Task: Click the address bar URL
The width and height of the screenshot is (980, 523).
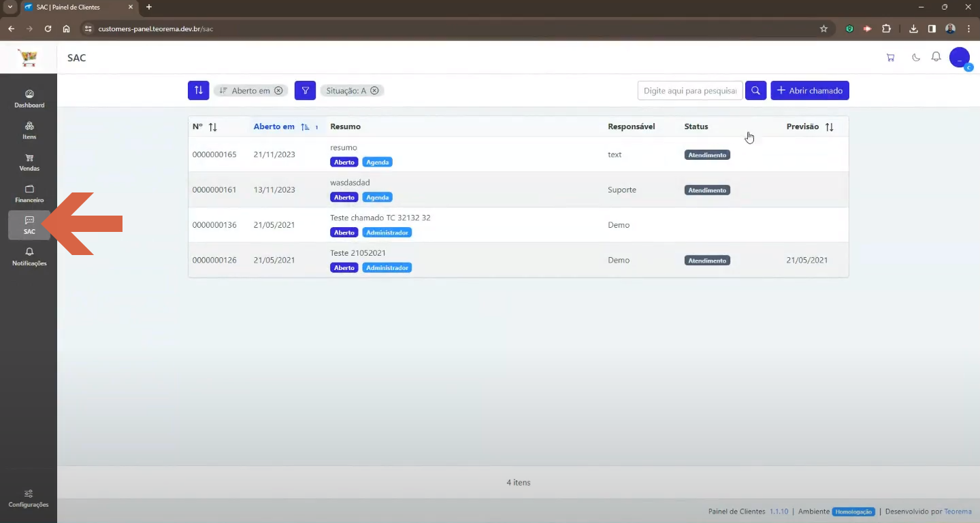Action: coord(156,29)
